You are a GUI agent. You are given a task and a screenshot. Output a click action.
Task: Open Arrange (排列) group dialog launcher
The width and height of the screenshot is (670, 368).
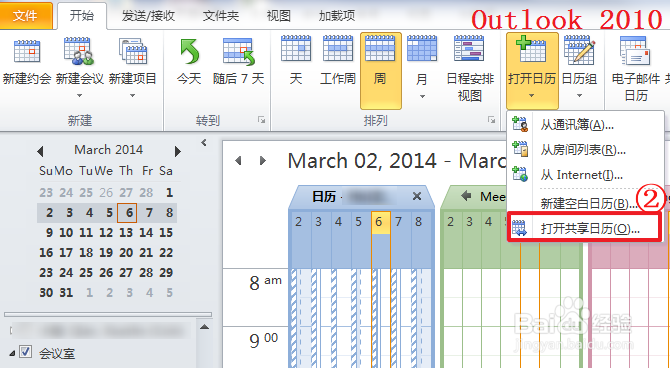point(492,121)
